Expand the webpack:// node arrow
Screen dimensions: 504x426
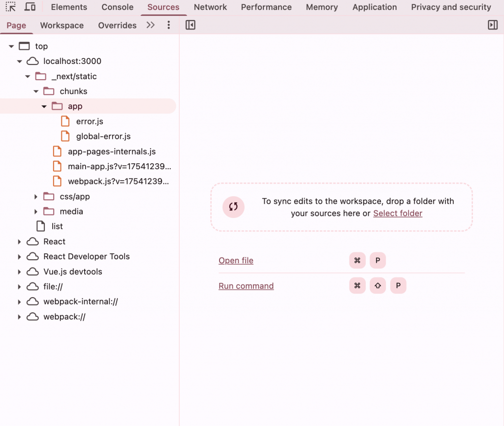19,316
